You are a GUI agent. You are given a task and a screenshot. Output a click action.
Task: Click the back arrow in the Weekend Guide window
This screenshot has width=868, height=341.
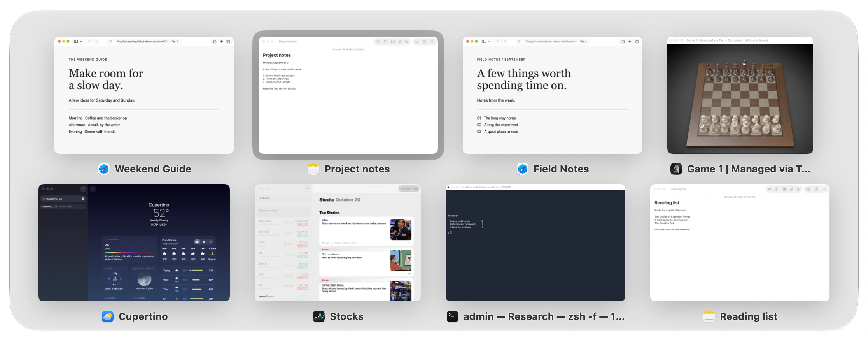[x=89, y=42]
